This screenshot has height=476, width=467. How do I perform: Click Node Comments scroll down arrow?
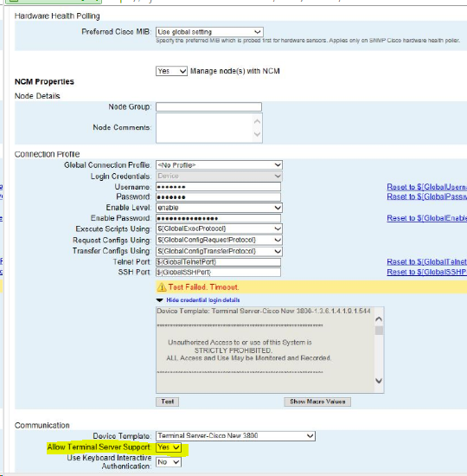(x=257, y=134)
